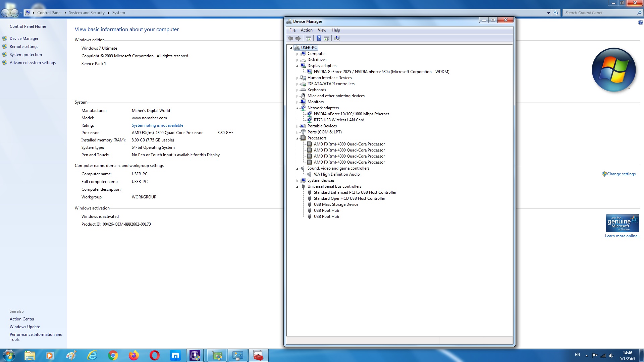Toggle the console tree pane toolbar button
Image resolution: width=644 pixels, height=362 pixels.
[309, 39]
